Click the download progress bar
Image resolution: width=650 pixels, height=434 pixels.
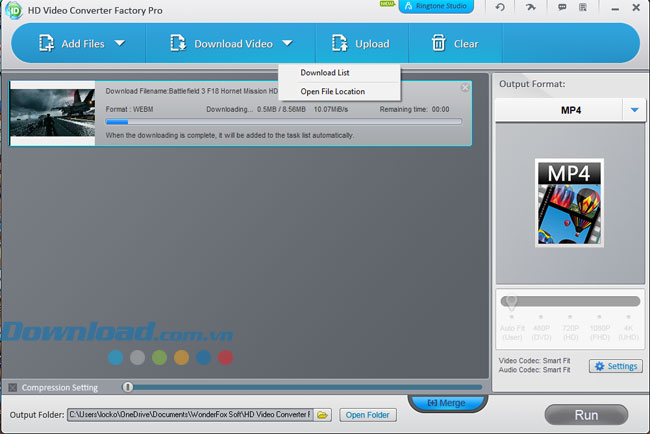(284, 122)
